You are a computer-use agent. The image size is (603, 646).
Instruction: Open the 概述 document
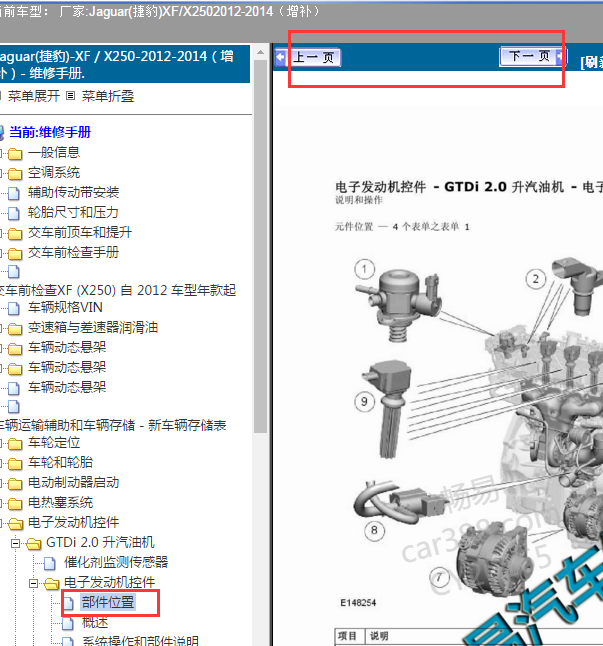[95, 622]
